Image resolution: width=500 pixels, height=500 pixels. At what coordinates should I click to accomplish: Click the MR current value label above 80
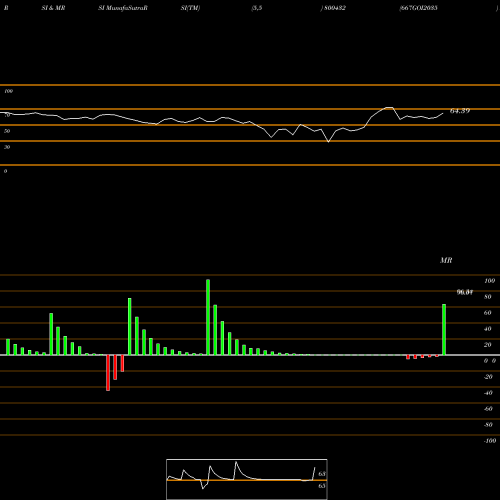(x=465, y=292)
